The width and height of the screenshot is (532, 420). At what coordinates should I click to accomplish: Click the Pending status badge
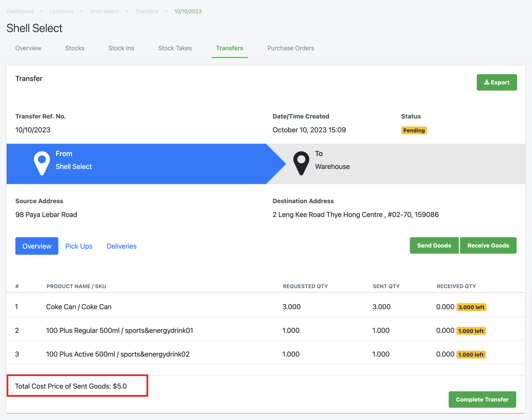click(x=414, y=130)
